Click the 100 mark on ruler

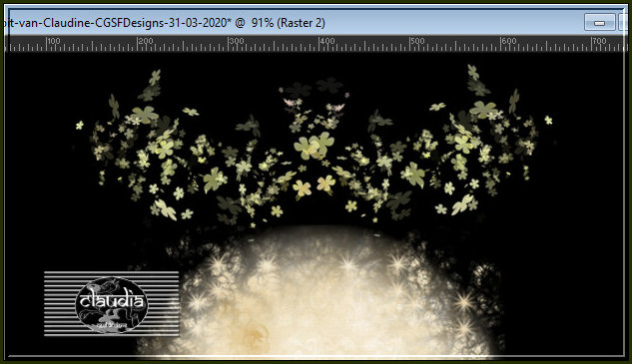(x=53, y=42)
